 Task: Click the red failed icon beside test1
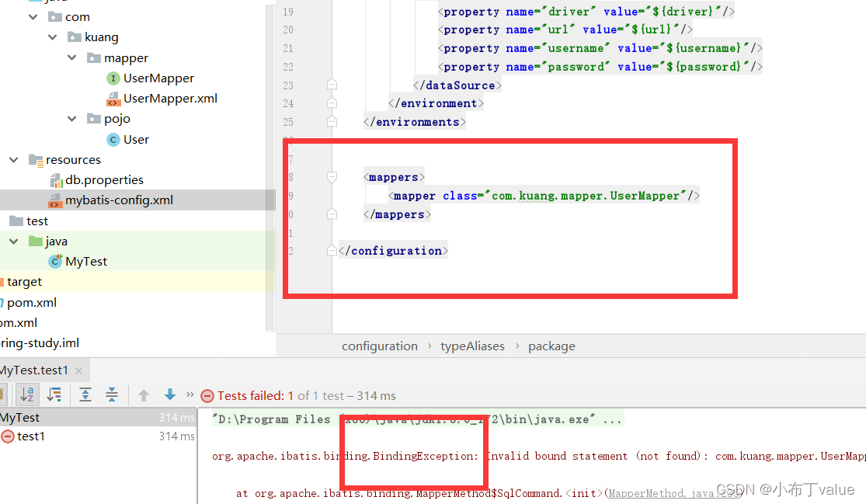[8, 436]
